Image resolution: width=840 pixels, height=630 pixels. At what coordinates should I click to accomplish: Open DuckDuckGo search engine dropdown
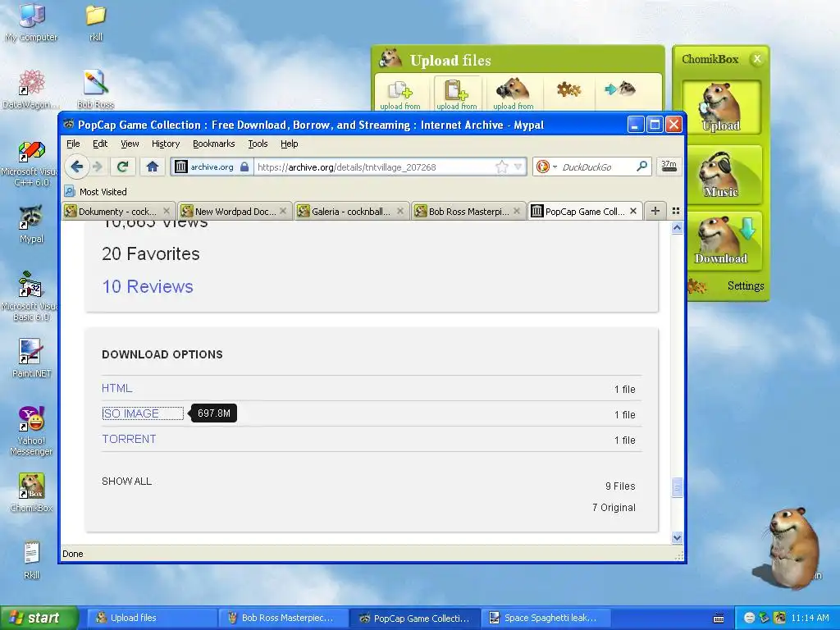coord(547,167)
